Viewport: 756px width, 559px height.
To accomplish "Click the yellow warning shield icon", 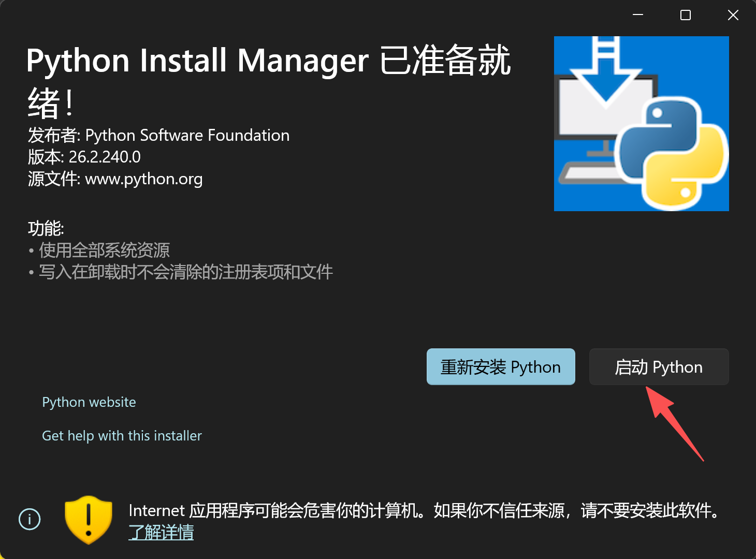I will [x=89, y=520].
